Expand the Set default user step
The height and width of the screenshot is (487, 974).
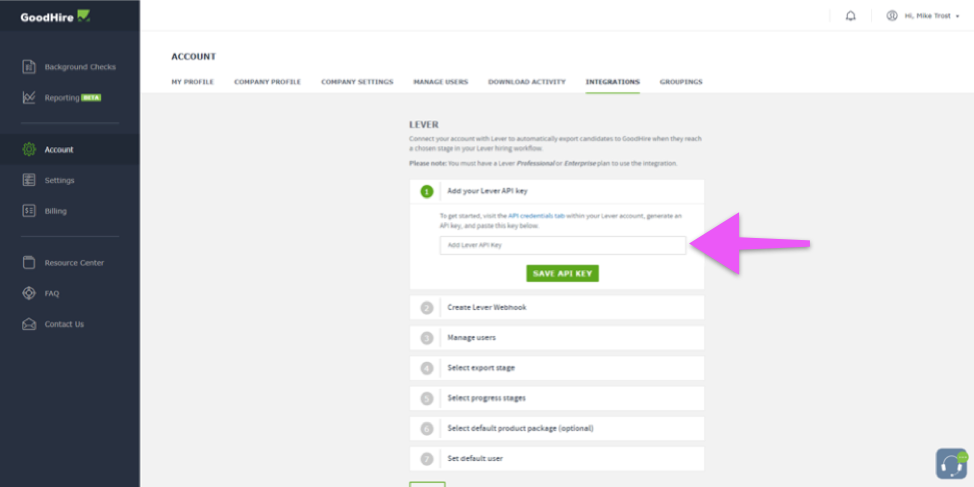557,458
